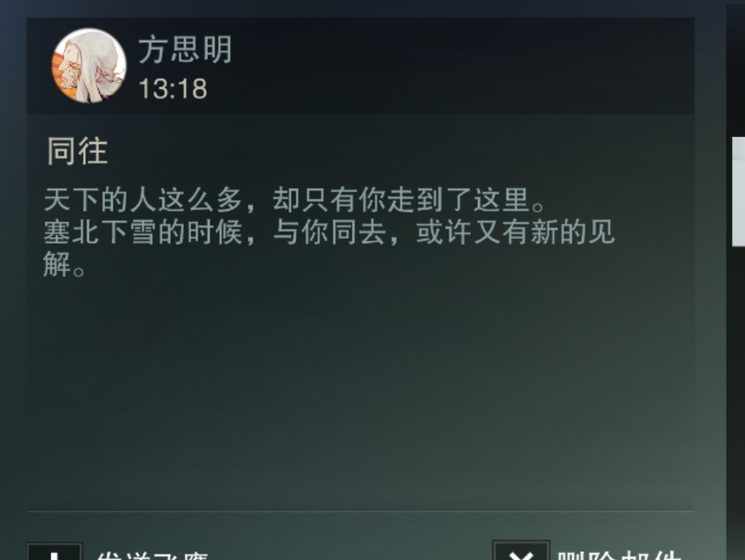
Task: Click 方思明's round avatar portrait
Action: point(89,65)
